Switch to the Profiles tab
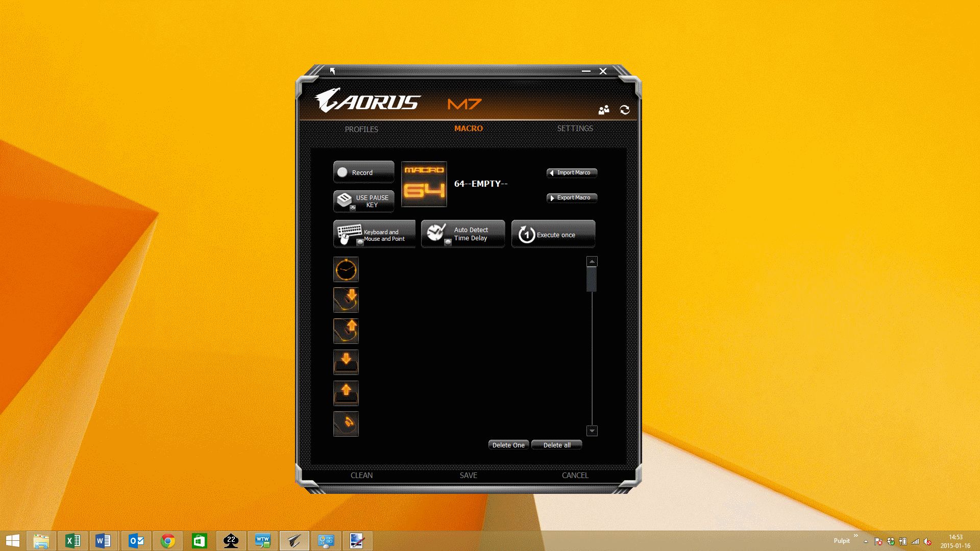The height and width of the screenshot is (551, 980). 361,129
